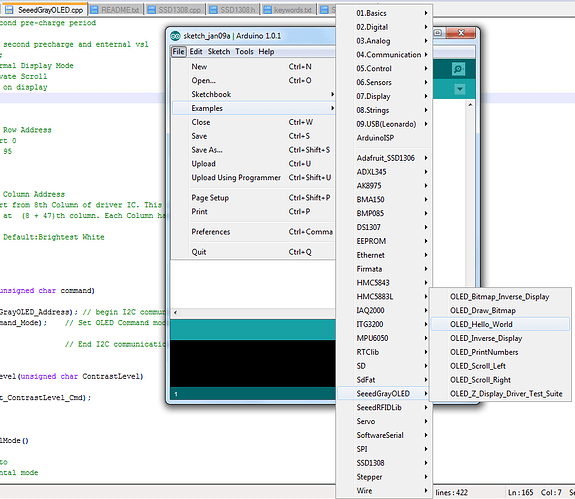Viewport: 575px width, 499px height.
Task: Select Upload Using Programmer
Action: (x=254, y=178)
